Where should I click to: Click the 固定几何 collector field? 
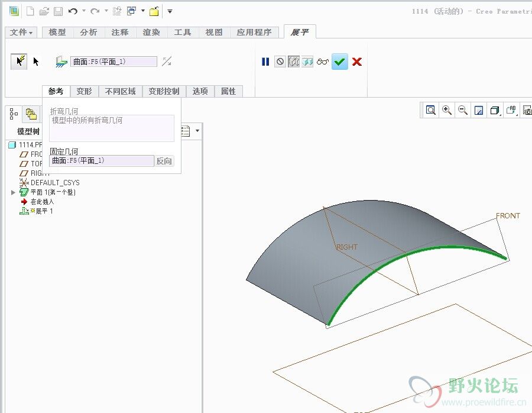point(102,161)
